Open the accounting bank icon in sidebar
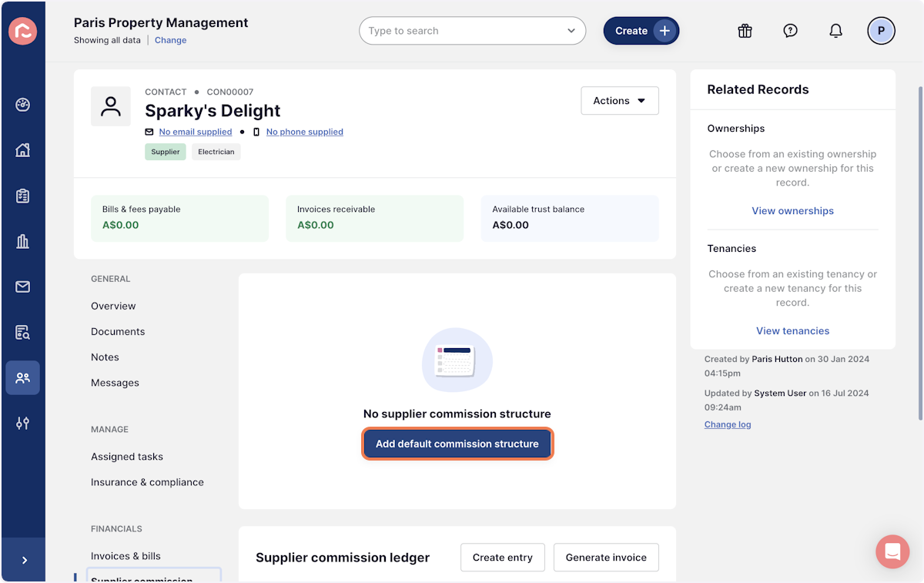The height and width of the screenshot is (583, 924). 22,241
